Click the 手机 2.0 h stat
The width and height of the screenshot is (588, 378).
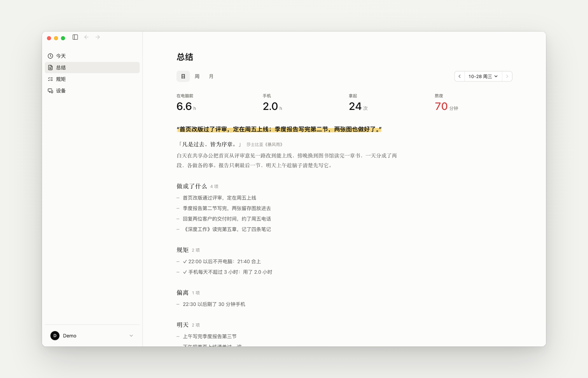(x=272, y=103)
